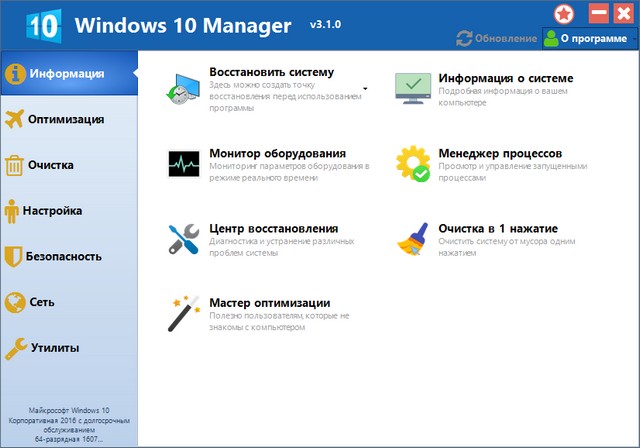Click the Обновление label in the header
The width and height of the screenshot is (640, 448).
click(506, 39)
